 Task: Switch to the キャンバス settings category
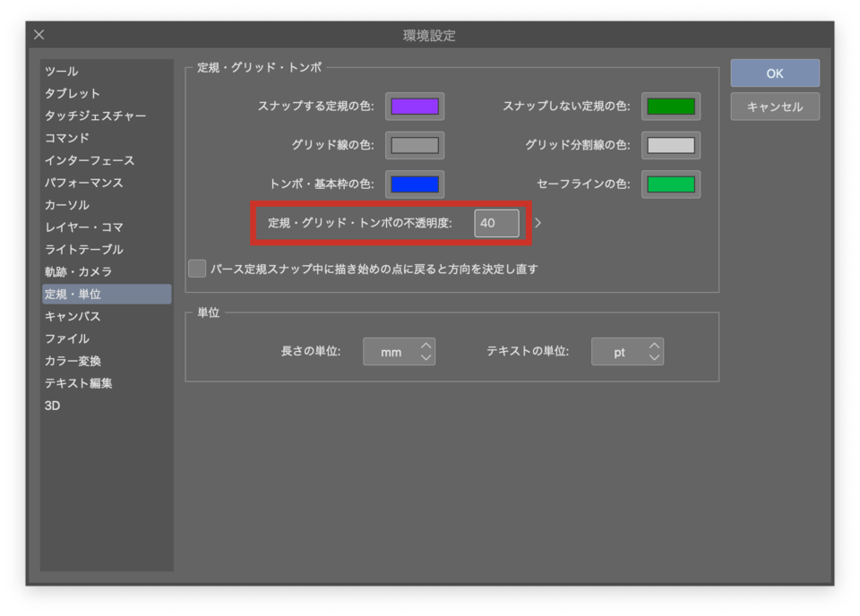(x=73, y=317)
